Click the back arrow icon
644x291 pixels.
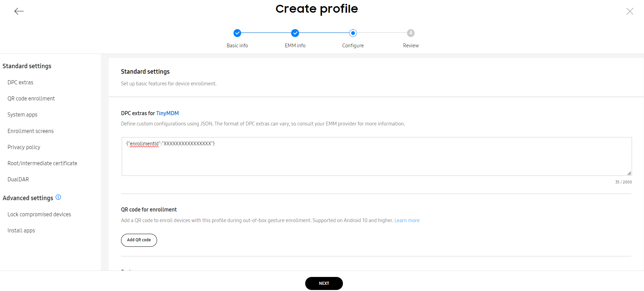click(19, 11)
